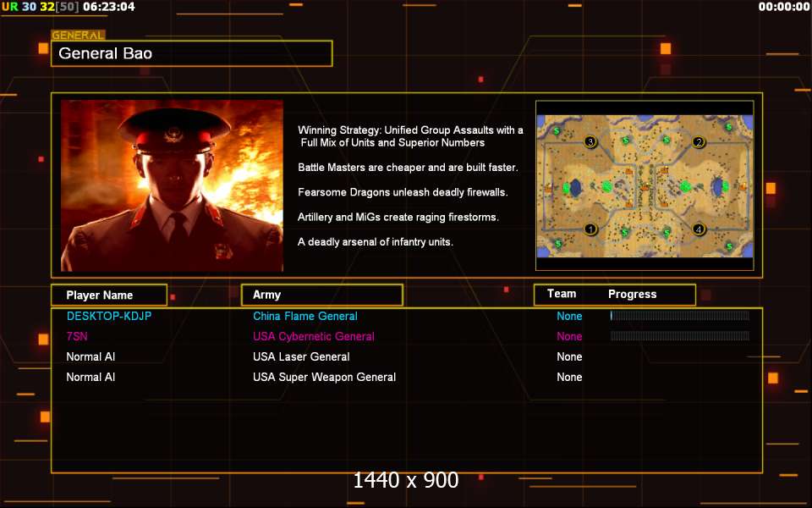Click the USA Laser General army entry

301,356
